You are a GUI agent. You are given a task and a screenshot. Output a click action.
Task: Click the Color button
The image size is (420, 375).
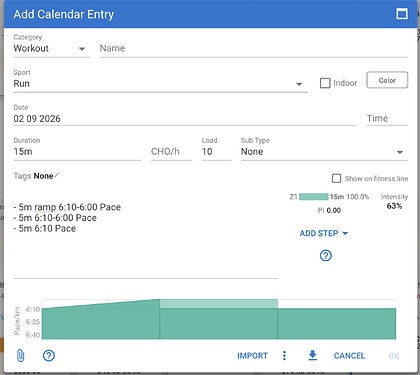[x=387, y=80]
